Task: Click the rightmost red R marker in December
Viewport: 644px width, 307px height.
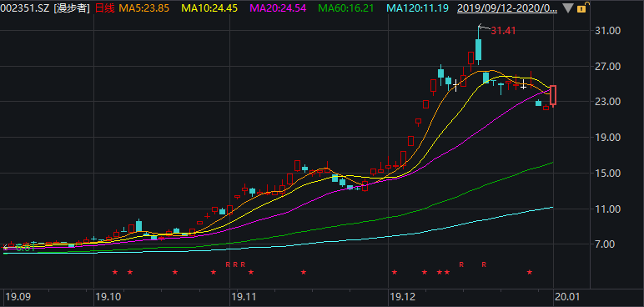Action: [x=484, y=264]
